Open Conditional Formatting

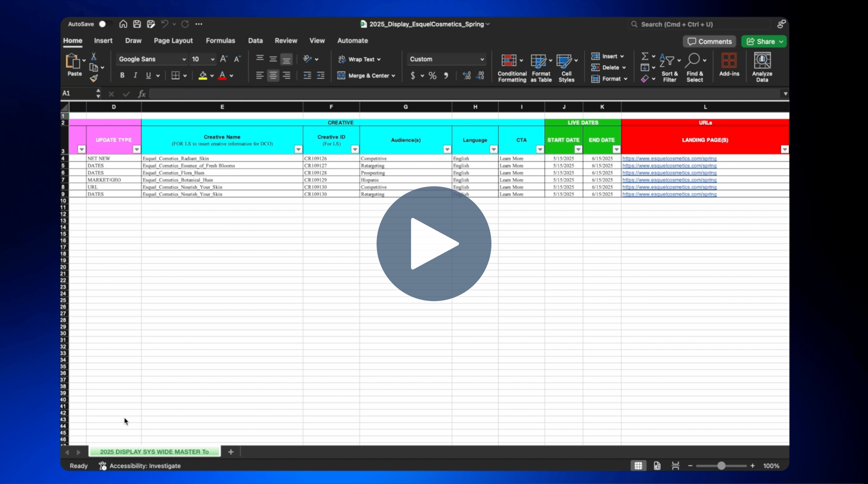pos(512,67)
